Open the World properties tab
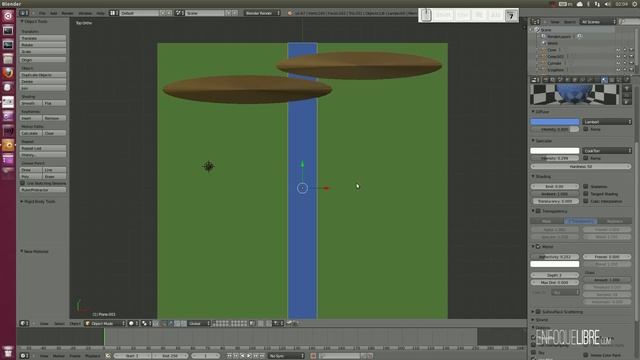The height and width of the screenshot is (360, 640). click(567, 80)
